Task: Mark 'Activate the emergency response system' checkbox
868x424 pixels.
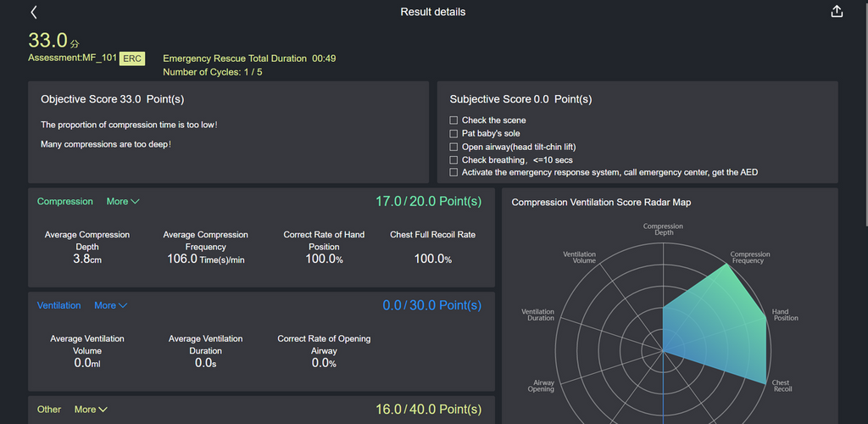Action: point(454,172)
